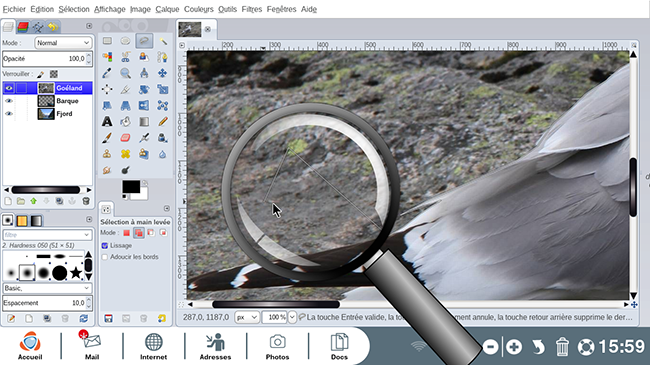Open the Filtres menu
Image resolution: width=650 pixels, height=365 pixels.
252,9
